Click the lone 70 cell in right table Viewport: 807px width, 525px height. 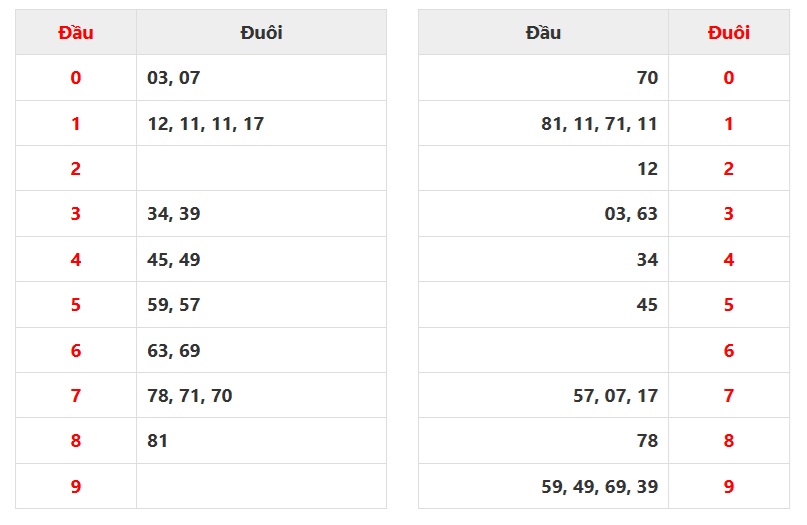pos(647,78)
